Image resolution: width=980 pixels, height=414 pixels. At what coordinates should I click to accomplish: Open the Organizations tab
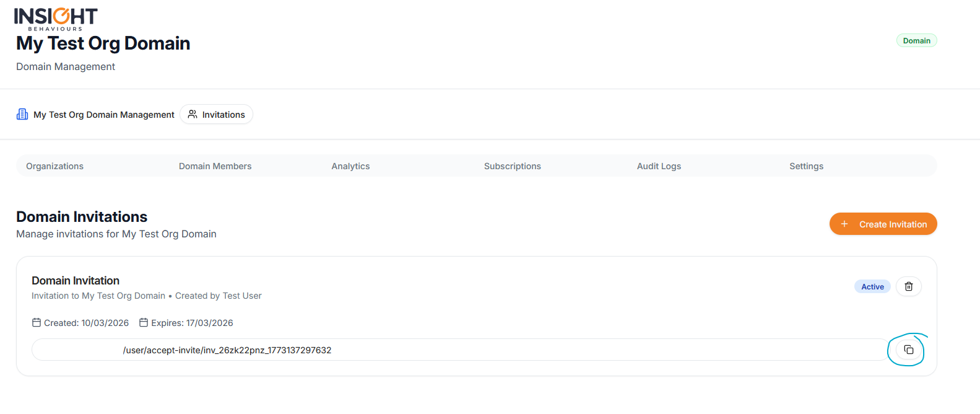[x=54, y=166]
